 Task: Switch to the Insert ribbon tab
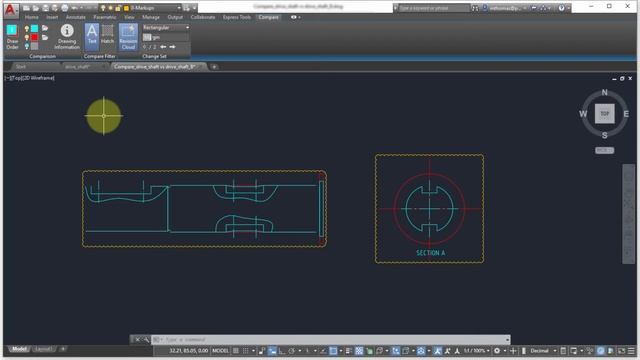[52, 17]
